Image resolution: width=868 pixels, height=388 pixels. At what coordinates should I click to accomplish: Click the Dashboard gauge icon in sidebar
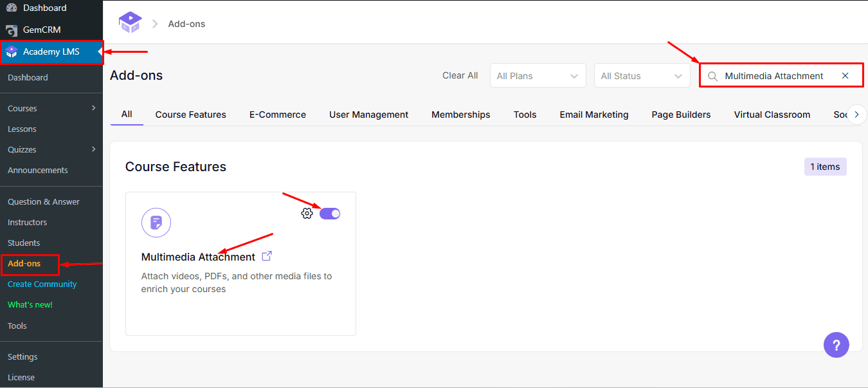(11, 8)
